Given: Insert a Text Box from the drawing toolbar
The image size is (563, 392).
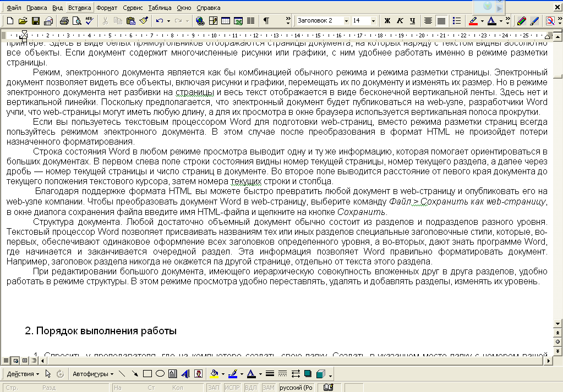Looking at the screenshot, I should click(x=173, y=374).
